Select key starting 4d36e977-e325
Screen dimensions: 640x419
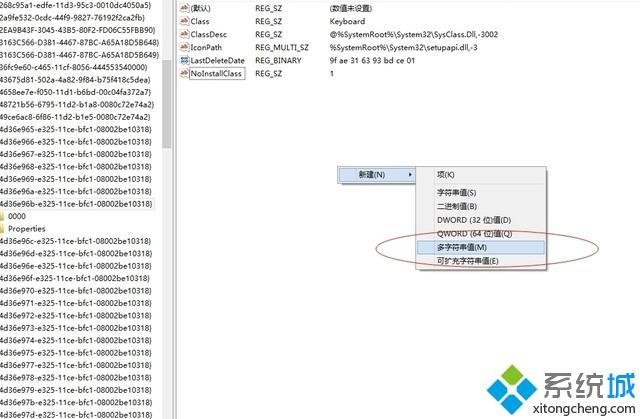pyautogui.click(x=76, y=365)
